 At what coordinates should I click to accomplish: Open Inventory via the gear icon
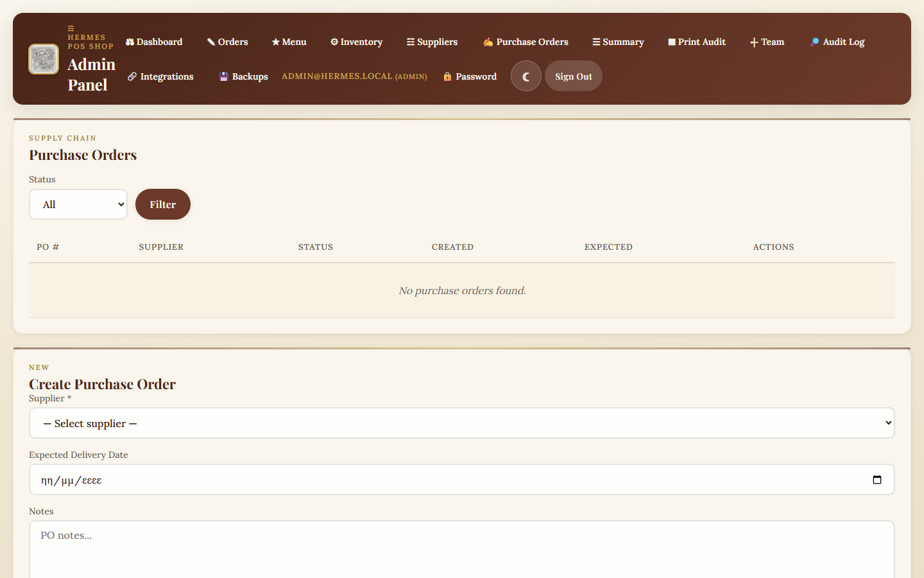[x=334, y=42]
